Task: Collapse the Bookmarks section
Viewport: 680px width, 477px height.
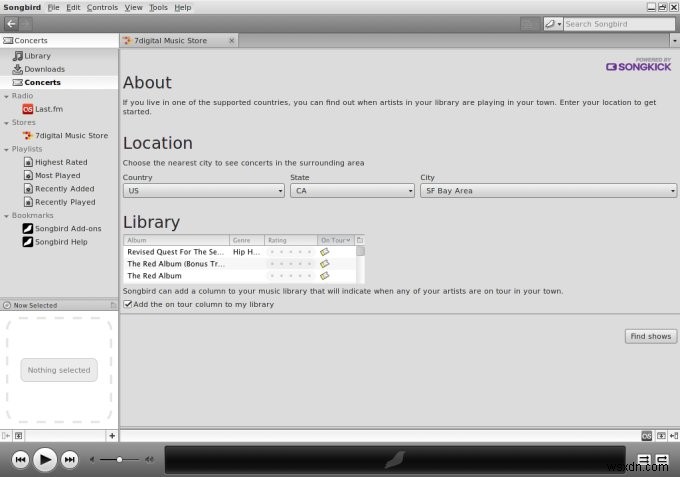Action: (7, 216)
